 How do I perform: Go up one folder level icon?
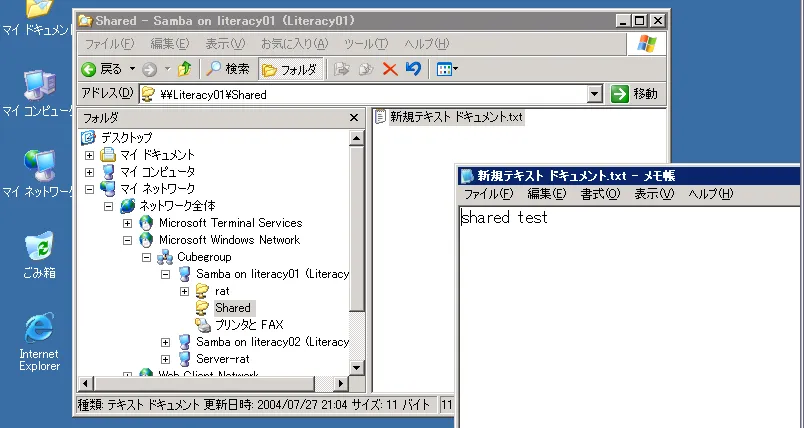(x=185, y=69)
